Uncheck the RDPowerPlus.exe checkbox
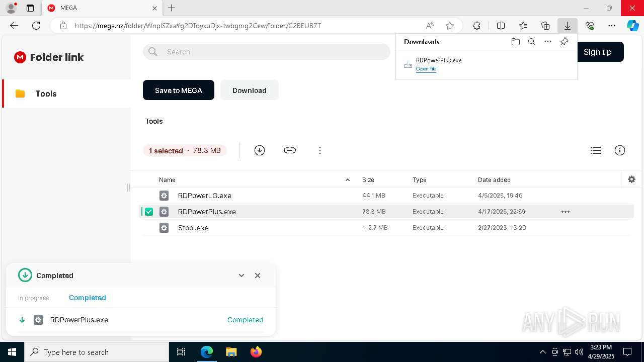Image resolution: width=644 pixels, height=362 pixels. (149, 212)
